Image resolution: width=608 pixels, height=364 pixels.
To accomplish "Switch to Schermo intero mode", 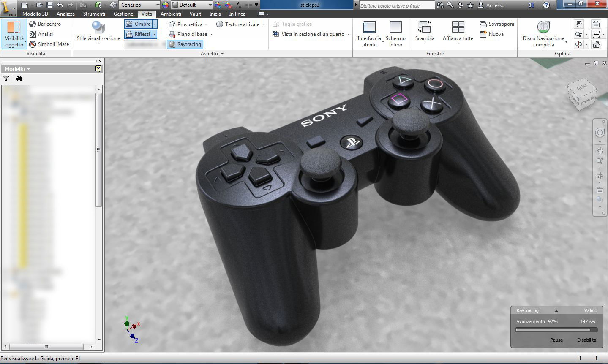I will (395, 34).
